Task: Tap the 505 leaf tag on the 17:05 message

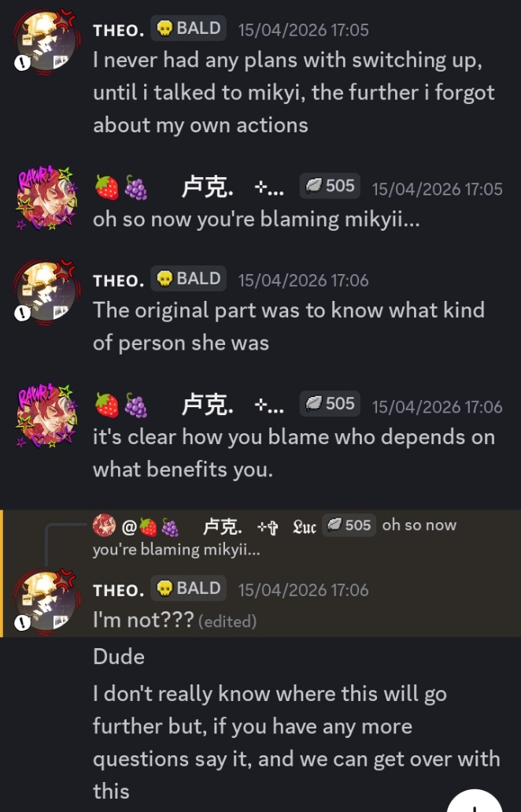Action: (x=330, y=186)
